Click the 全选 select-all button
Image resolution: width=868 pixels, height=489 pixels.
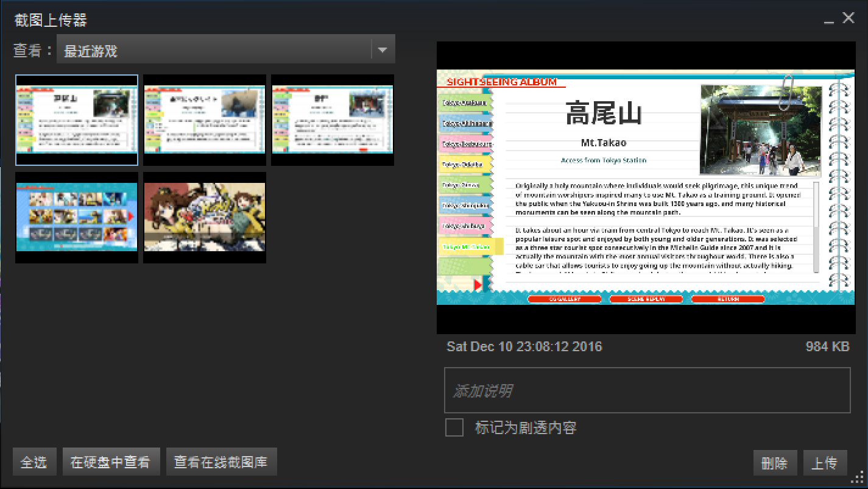pos(34,462)
